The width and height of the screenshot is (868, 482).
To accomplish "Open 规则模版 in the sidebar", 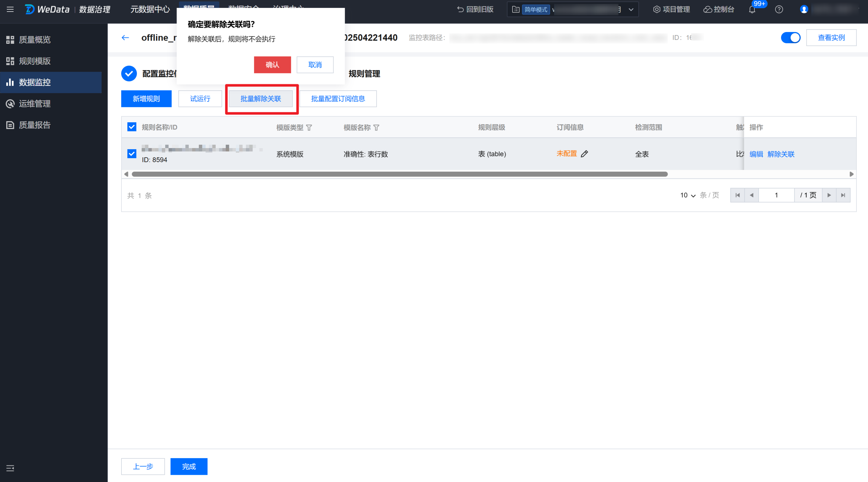I will point(51,61).
